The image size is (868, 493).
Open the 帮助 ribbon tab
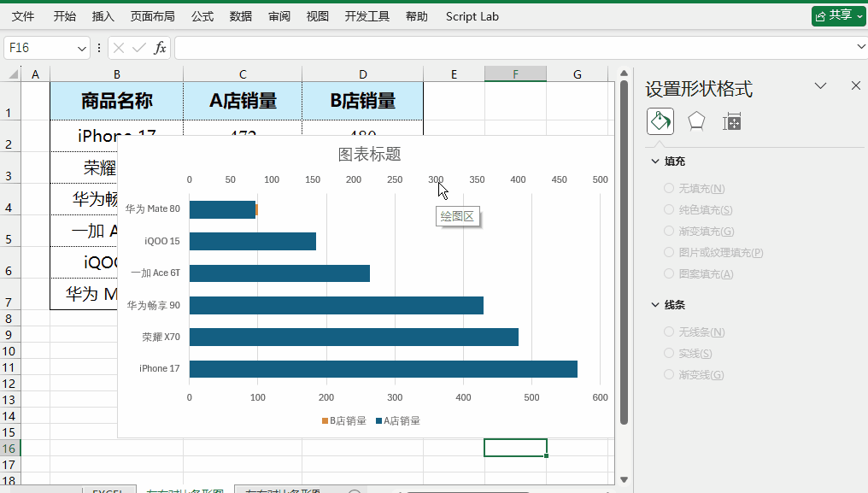[x=416, y=16]
